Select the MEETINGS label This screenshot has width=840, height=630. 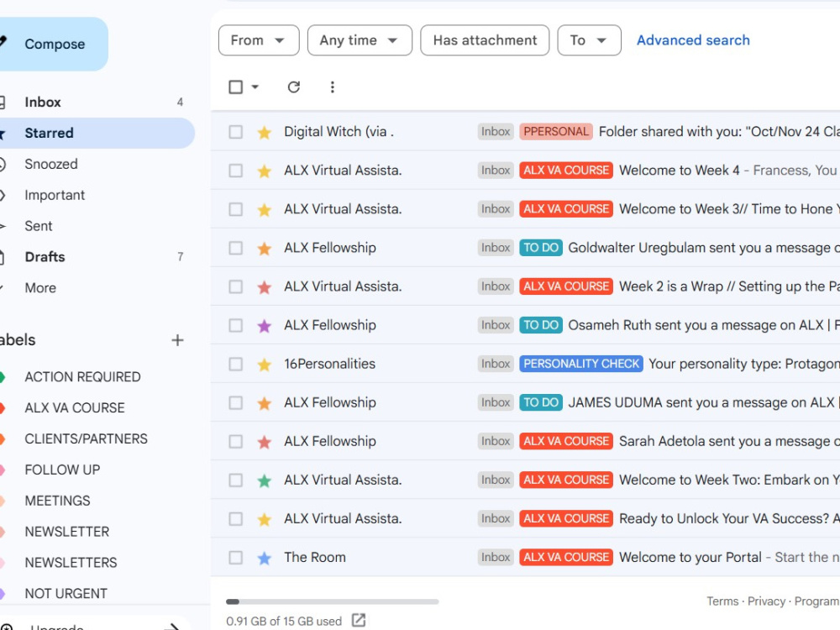57,501
